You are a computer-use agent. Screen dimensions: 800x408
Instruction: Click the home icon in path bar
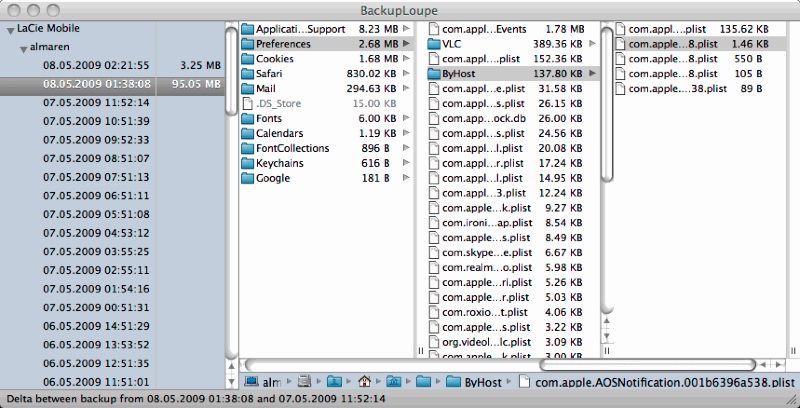[364, 381]
